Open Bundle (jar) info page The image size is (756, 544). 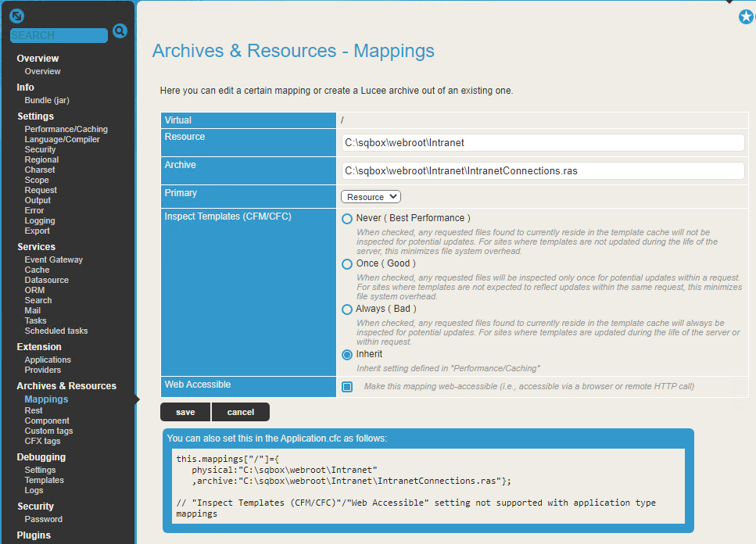coord(47,100)
